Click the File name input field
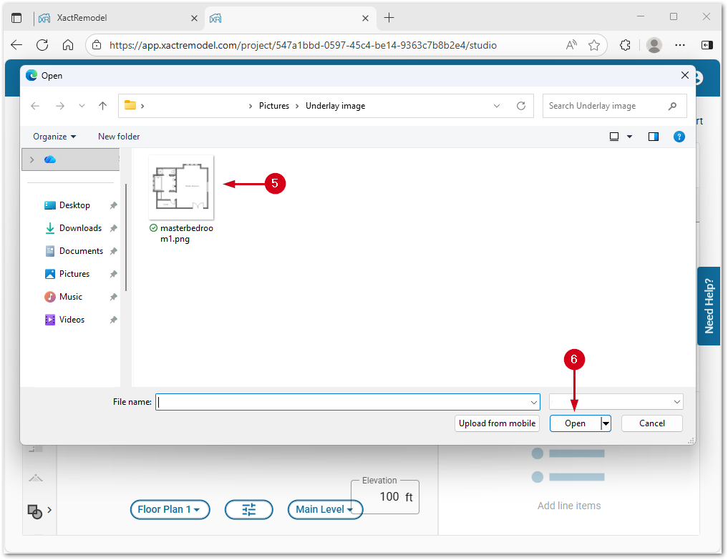The width and height of the screenshot is (728, 560). [346, 402]
